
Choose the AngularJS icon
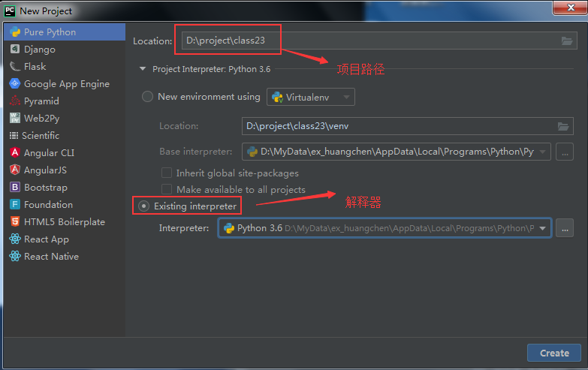[15, 170]
